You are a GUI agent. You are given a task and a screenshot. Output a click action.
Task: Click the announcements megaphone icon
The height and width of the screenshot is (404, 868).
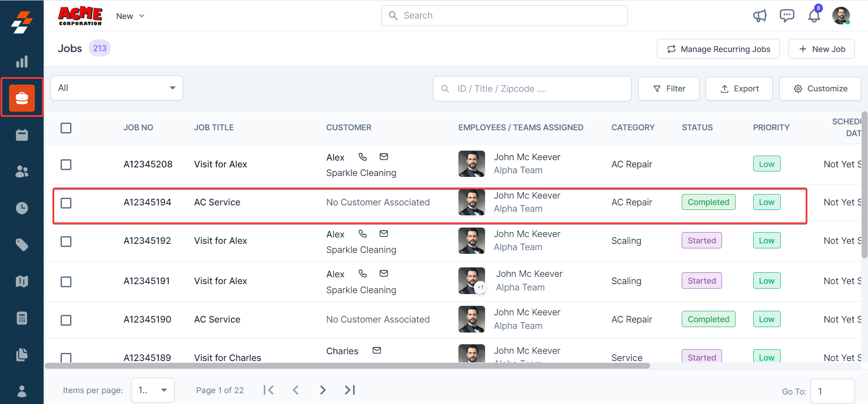pyautogui.click(x=759, y=16)
